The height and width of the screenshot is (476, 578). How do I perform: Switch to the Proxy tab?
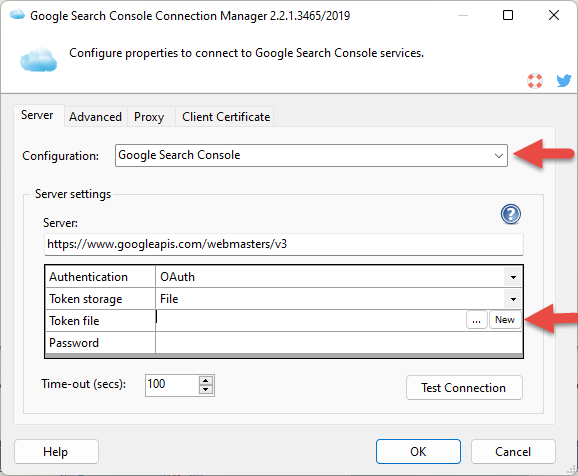[149, 117]
